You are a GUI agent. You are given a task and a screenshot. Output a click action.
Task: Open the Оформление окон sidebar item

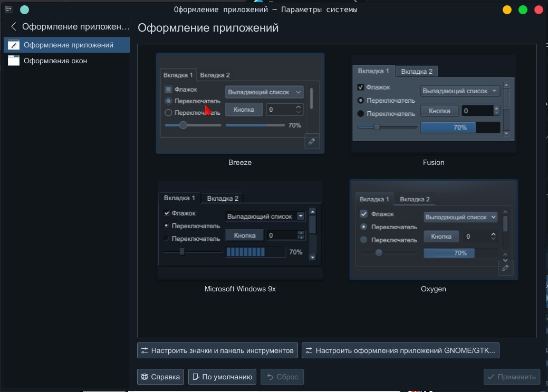click(x=67, y=61)
